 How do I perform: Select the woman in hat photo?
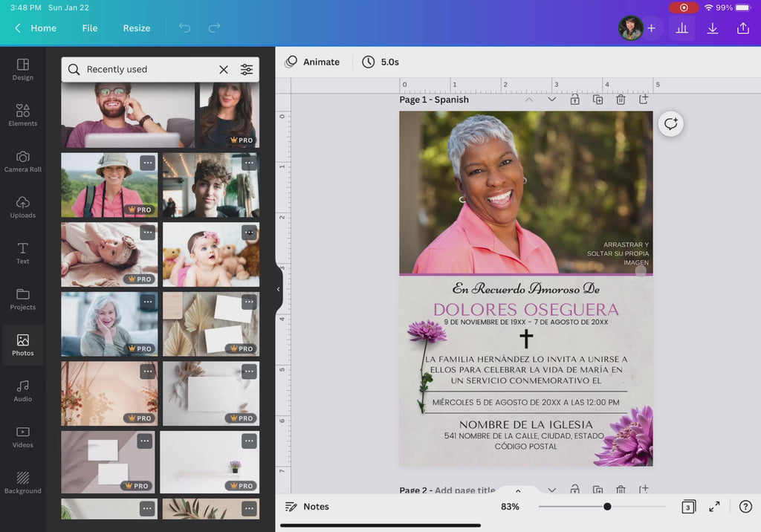coord(109,185)
